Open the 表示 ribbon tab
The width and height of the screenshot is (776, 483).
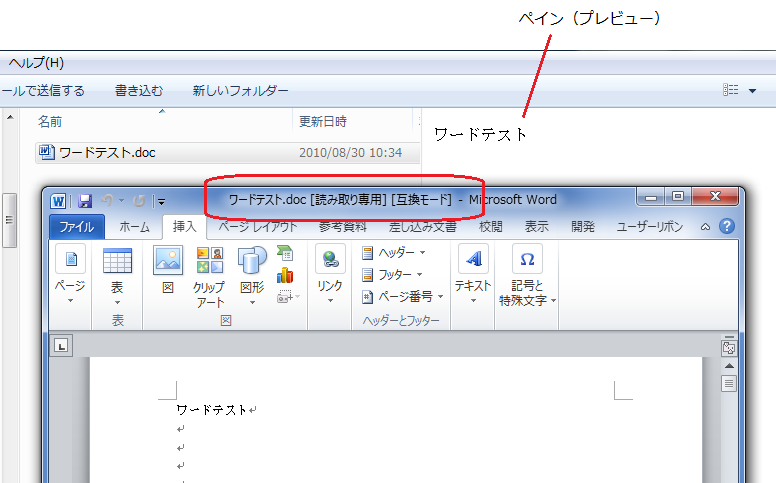(x=536, y=227)
